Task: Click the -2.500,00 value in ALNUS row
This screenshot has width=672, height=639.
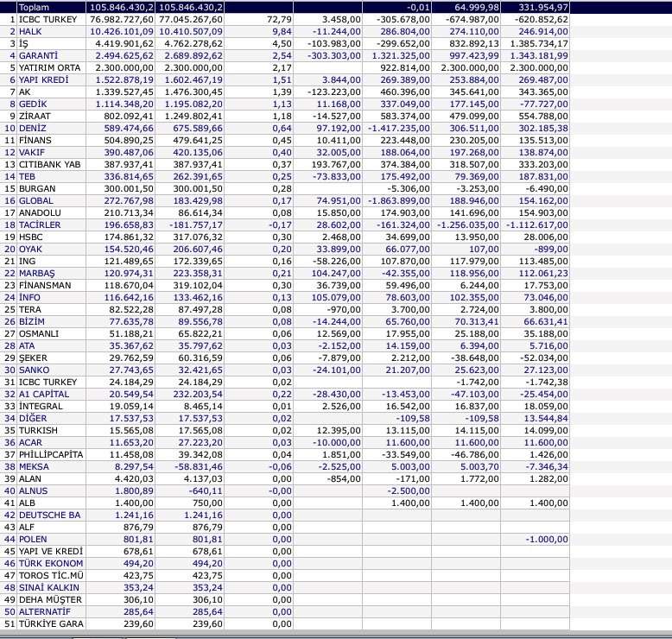Action: pos(409,490)
